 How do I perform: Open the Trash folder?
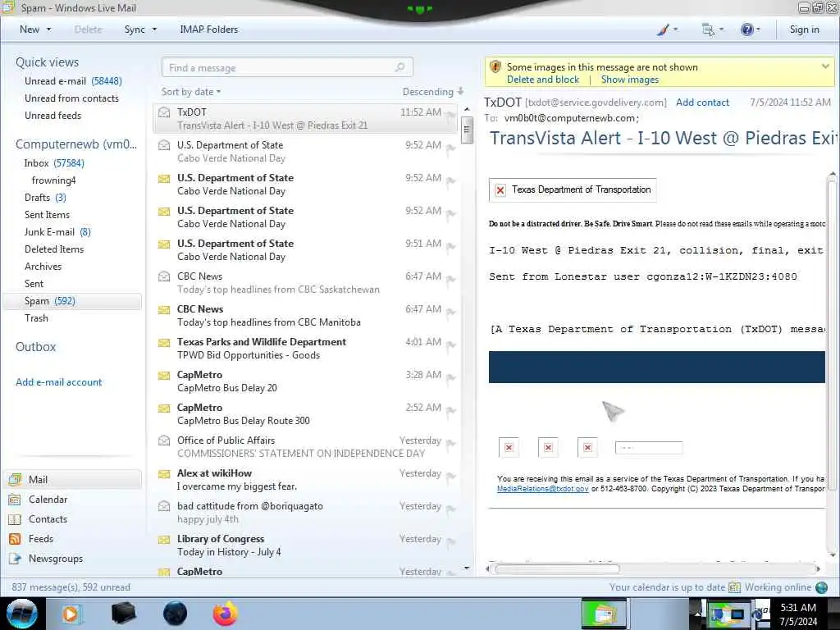36,317
